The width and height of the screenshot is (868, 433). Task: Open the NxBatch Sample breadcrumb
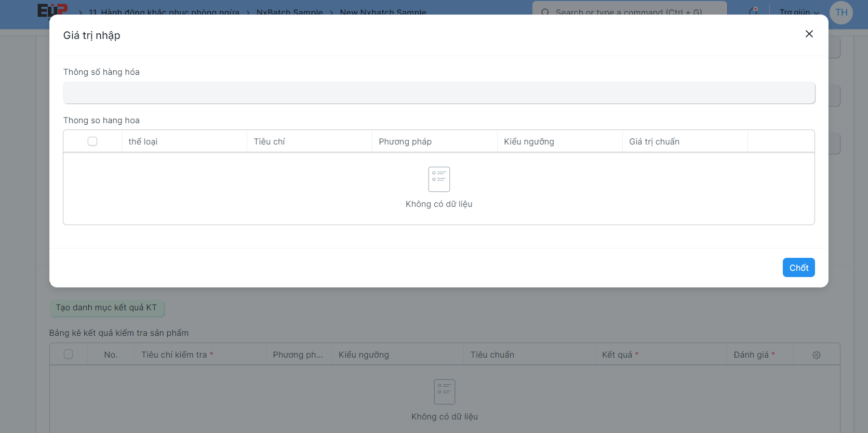point(289,12)
